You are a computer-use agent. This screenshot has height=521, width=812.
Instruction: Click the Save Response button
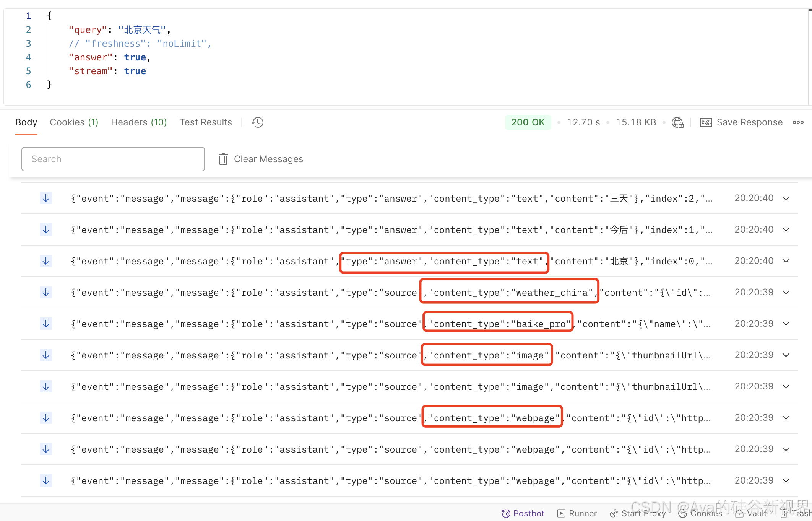pyautogui.click(x=741, y=122)
